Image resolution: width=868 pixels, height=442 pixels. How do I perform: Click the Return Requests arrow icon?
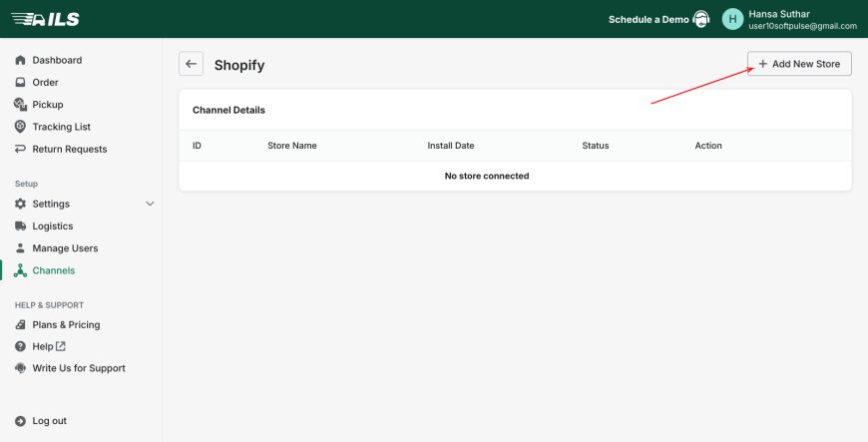21,149
